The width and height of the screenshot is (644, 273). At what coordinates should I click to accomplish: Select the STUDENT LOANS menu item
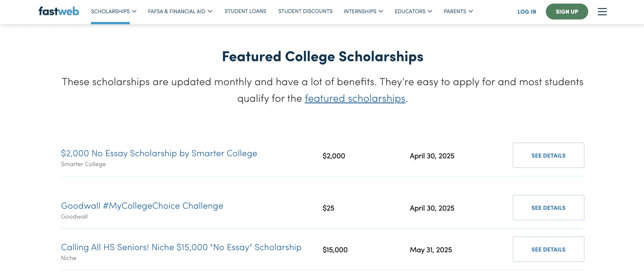(x=245, y=11)
